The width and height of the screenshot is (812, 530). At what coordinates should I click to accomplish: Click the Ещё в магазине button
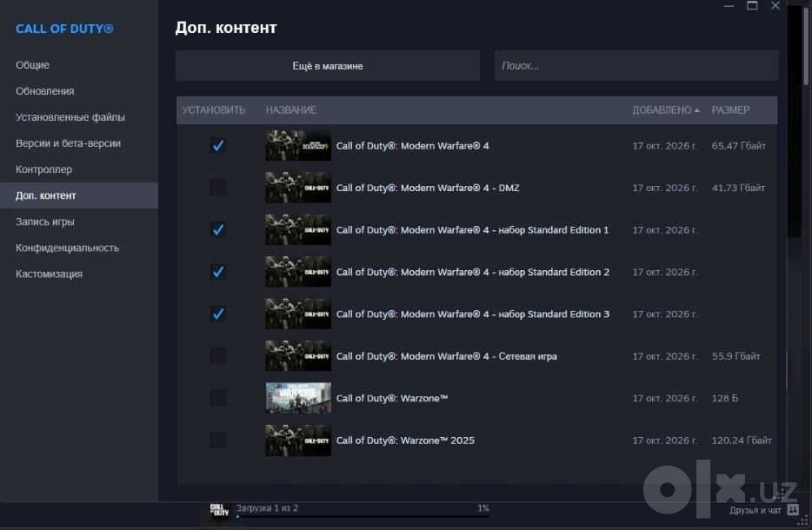(328, 66)
